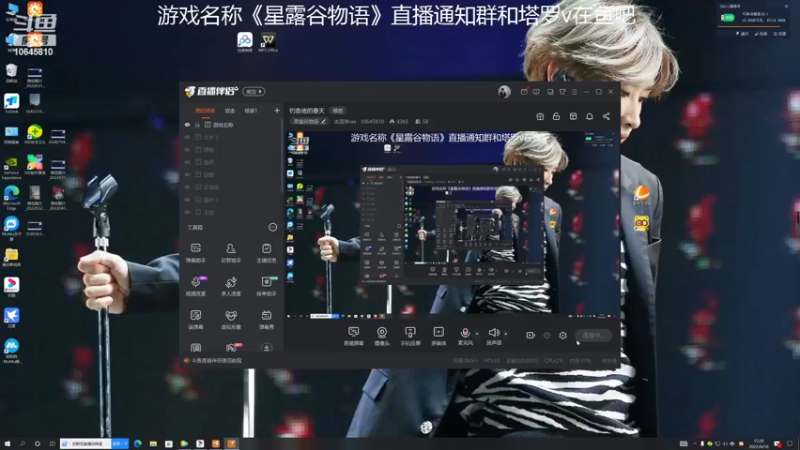Open 读弹幕 tool in toolbox
The image size is (800, 450).
coord(195,319)
